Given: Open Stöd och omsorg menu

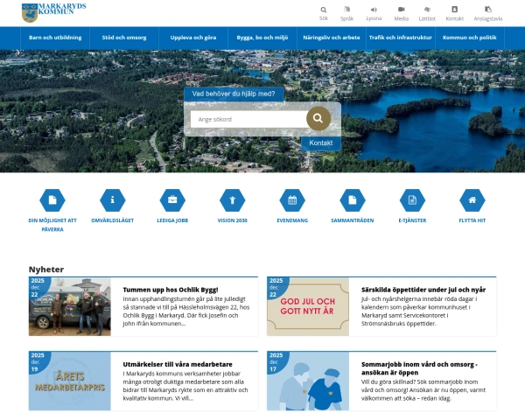Looking at the screenshot, I should click(124, 38).
